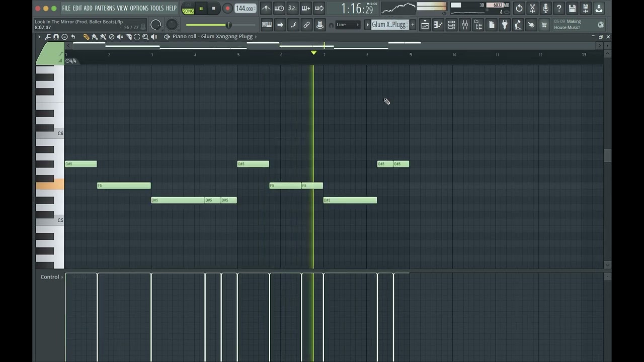Toggle PAT/SONG mode switch
Viewport: 644px width, 362px height.
(188, 8)
